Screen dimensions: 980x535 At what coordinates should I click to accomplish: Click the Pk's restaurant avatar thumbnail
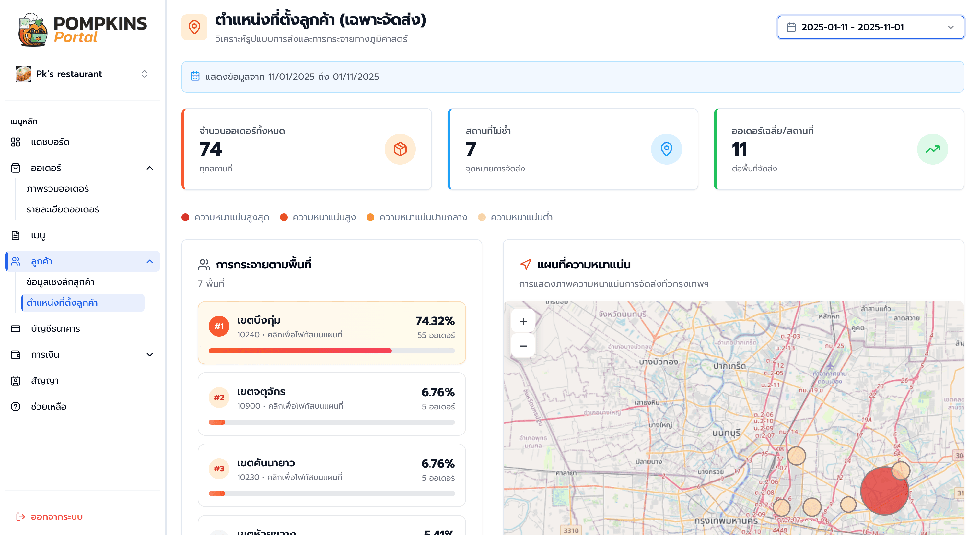23,74
